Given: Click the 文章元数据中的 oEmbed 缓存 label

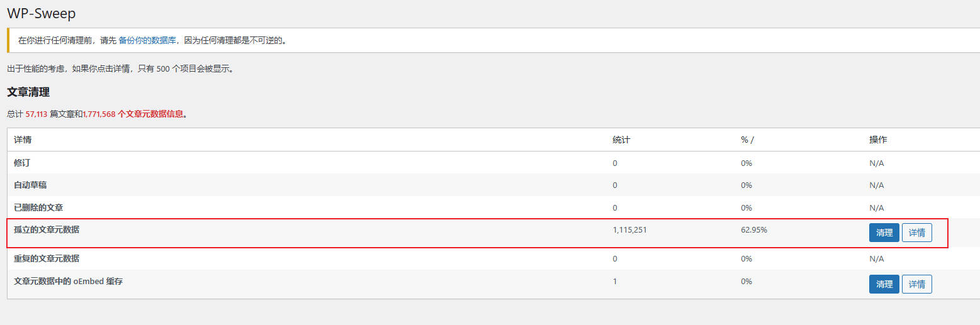Looking at the screenshot, I should click(x=68, y=282).
